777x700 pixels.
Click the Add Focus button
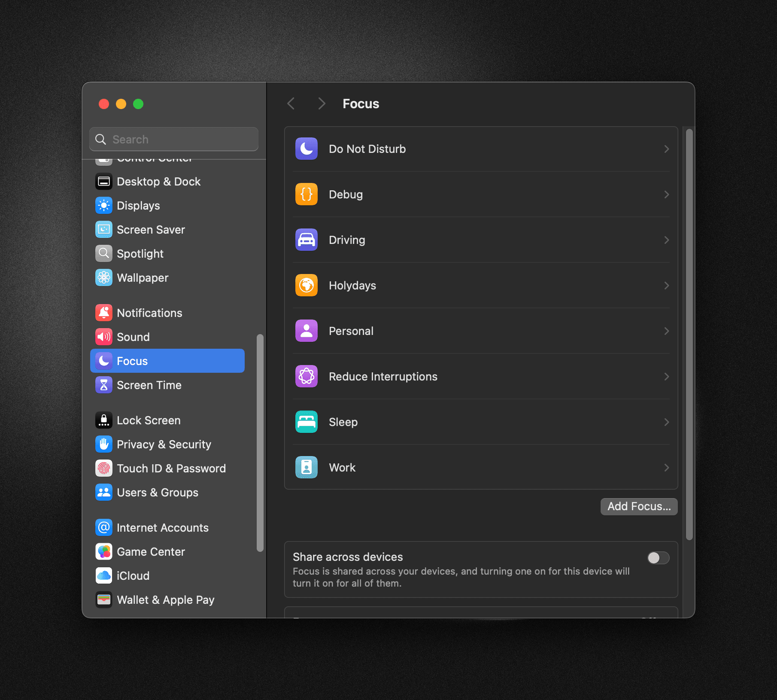[x=638, y=506]
